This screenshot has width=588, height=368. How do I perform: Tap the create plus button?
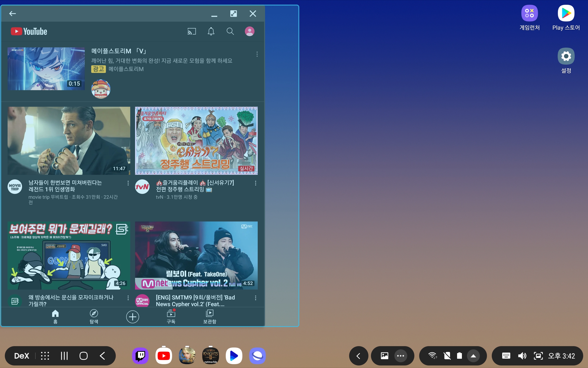[133, 317]
